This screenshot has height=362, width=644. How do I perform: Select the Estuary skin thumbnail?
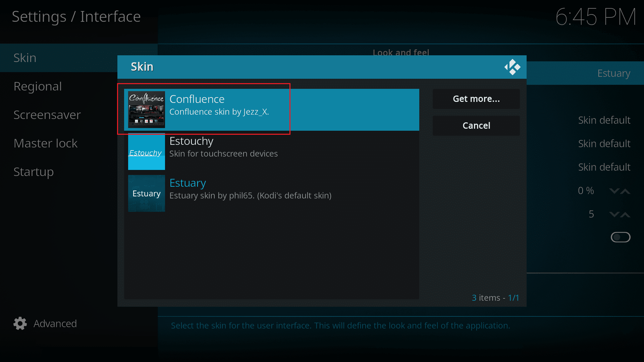point(146,193)
